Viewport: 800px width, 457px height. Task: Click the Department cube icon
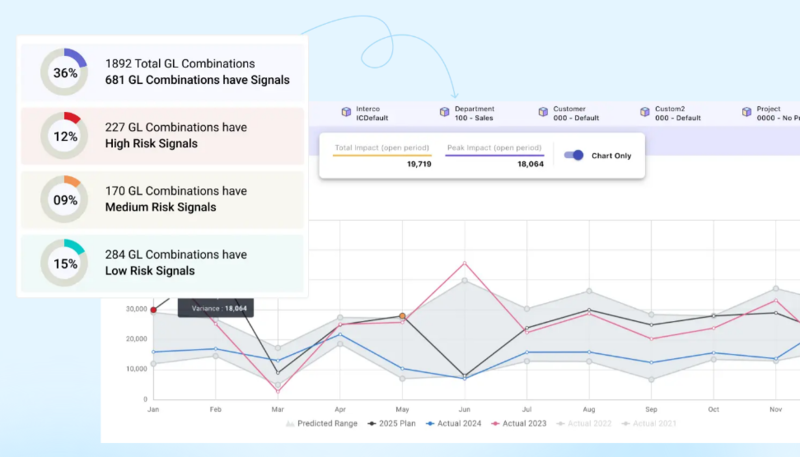coord(444,113)
